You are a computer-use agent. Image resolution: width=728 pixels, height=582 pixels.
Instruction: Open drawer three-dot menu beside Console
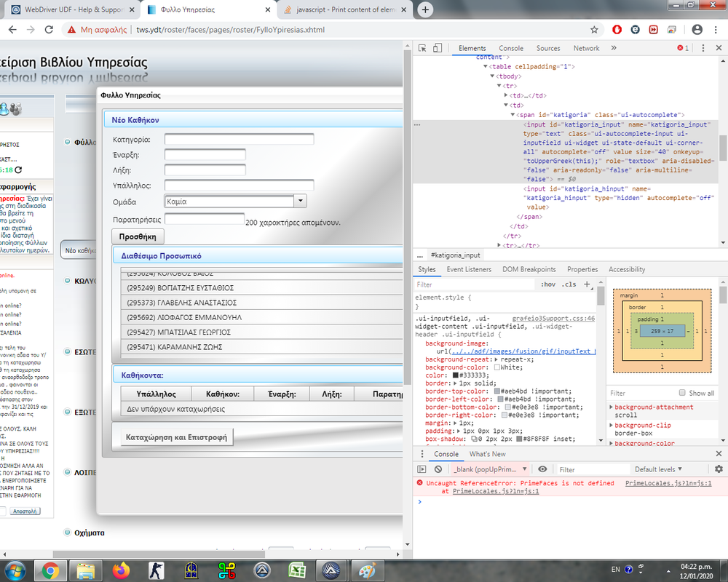[x=422, y=453]
